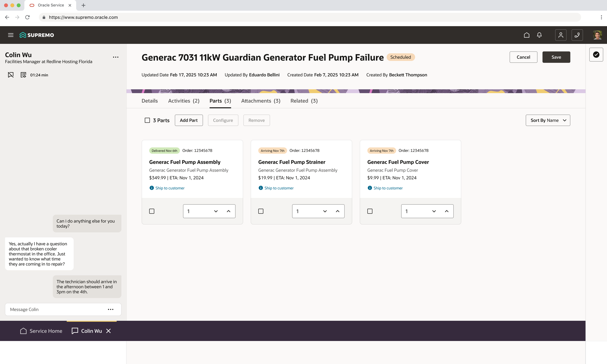This screenshot has width=607, height=364.
Task: Click the home icon in header
Action: click(526, 35)
